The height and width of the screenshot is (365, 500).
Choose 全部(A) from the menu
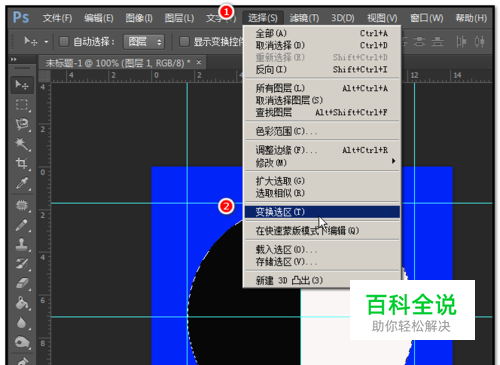pos(322,33)
